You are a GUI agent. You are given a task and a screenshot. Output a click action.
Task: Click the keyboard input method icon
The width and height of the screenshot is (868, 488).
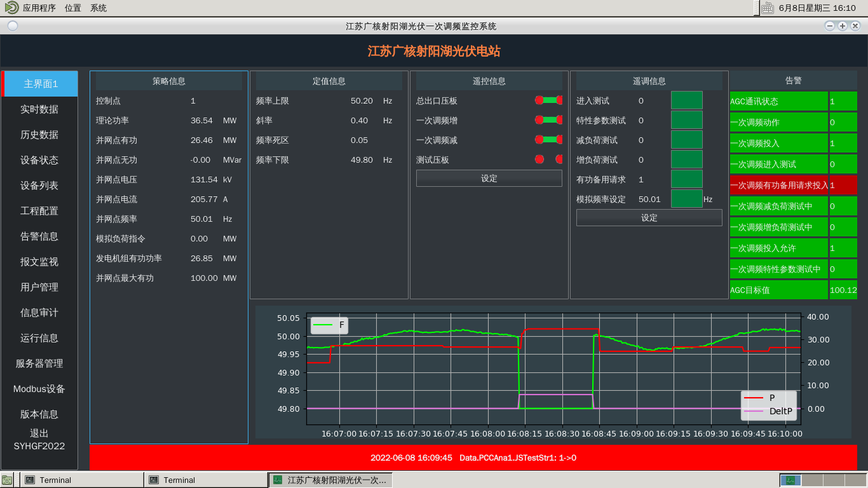click(767, 8)
